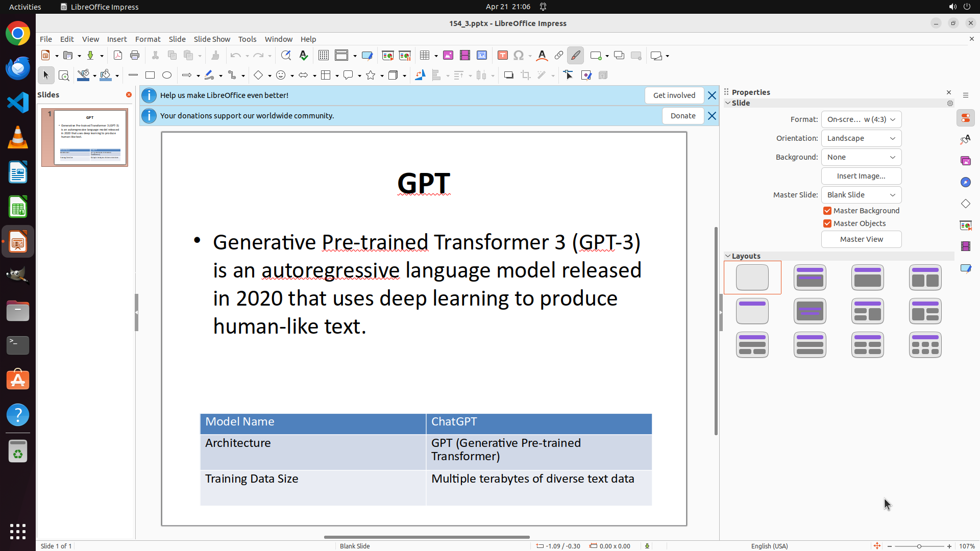The image size is (980, 551).
Task: Select the Ellipse drawing tool
Action: 167,76
